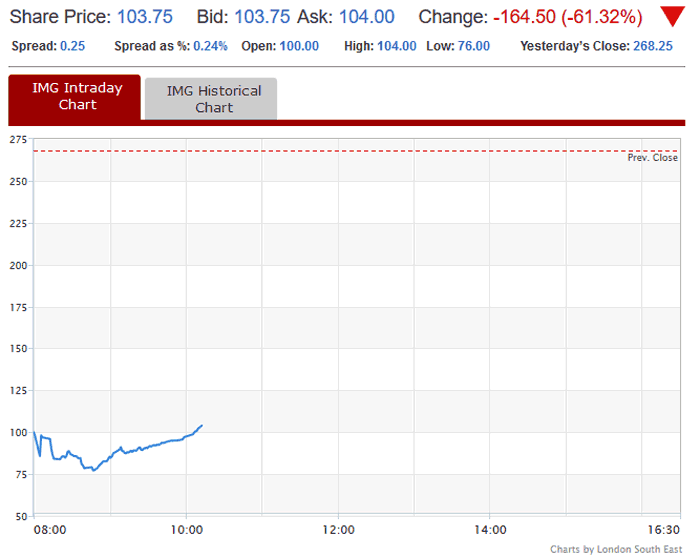This screenshot has width=700, height=559.
Task: Click the lowest dip of blue price line
Action: [x=93, y=470]
